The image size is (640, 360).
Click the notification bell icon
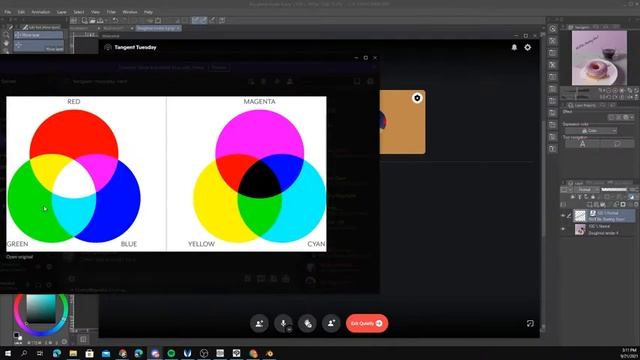(x=514, y=47)
